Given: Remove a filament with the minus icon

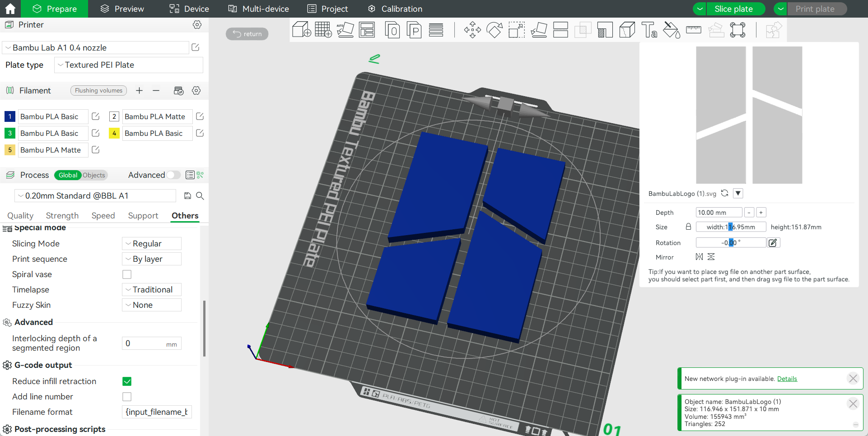Looking at the screenshot, I should pos(156,91).
